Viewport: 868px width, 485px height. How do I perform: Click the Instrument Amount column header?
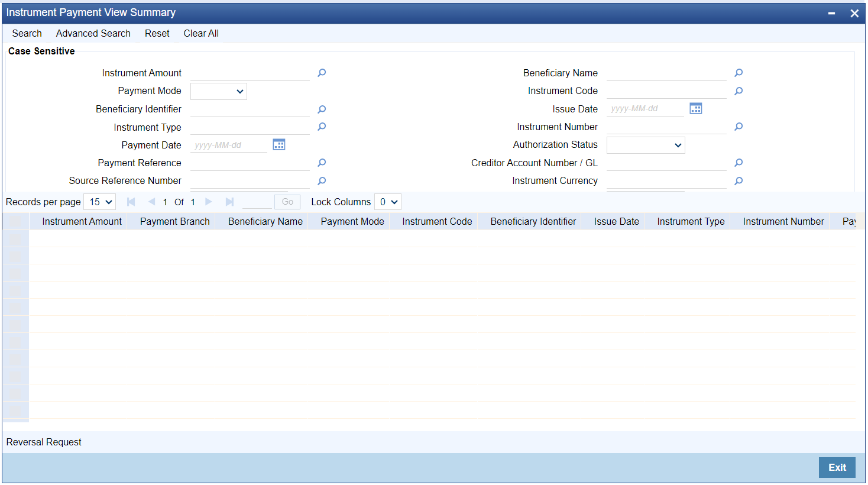[82, 221]
